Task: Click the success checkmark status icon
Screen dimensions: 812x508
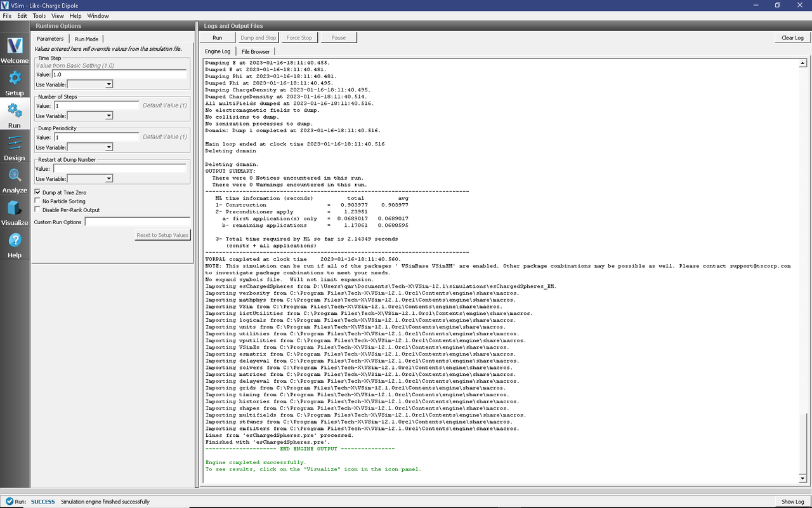Action: tap(9, 502)
